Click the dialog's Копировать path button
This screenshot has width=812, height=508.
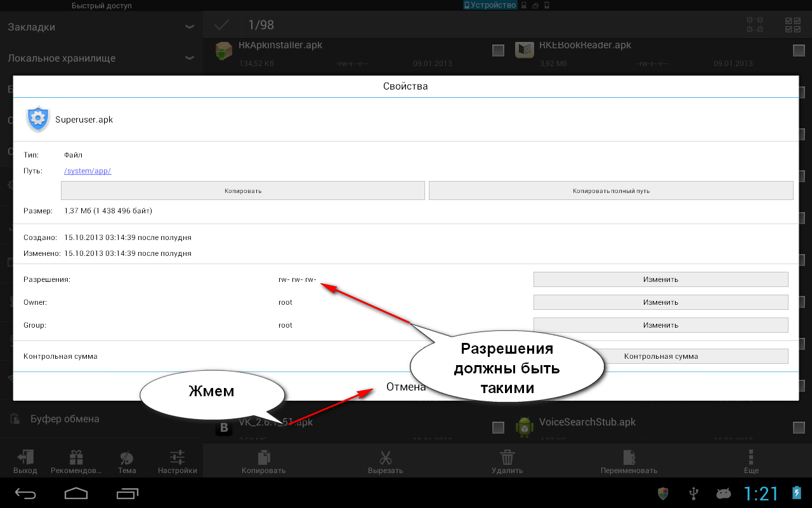tap(243, 190)
